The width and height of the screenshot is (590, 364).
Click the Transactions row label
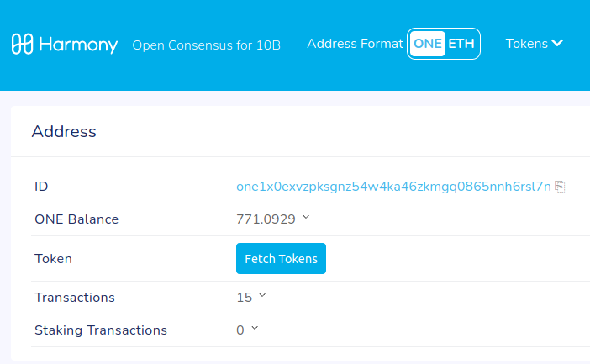(x=75, y=298)
